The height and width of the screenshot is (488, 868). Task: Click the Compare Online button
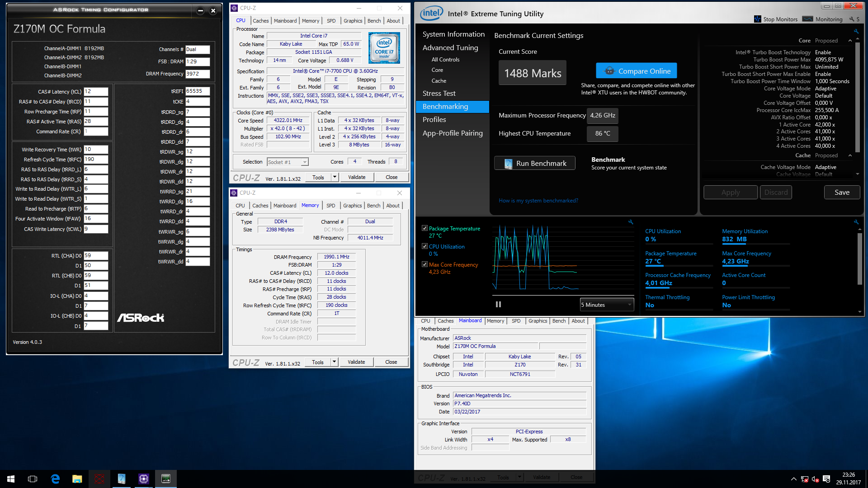click(x=636, y=71)
